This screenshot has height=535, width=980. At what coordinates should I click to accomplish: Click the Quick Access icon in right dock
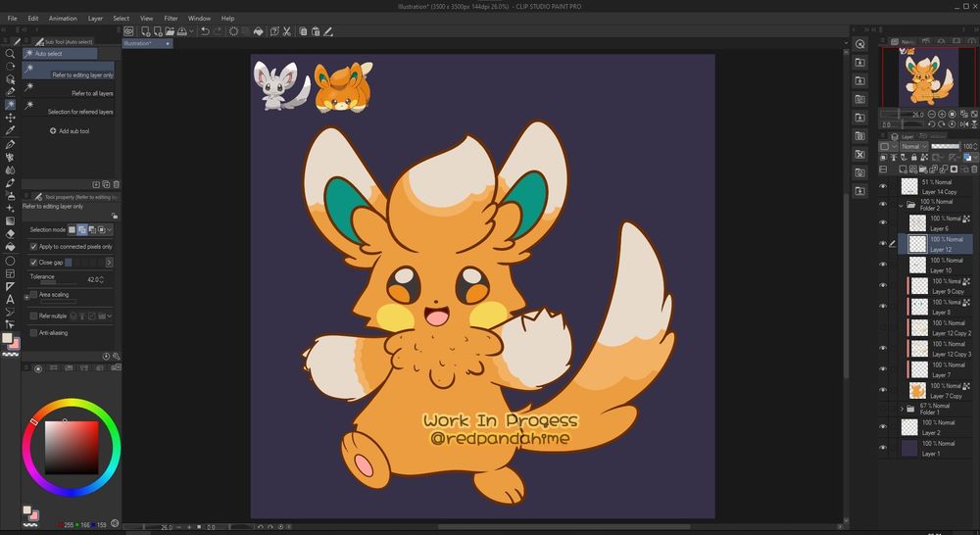pyautogui.click(x=860, y=44)
